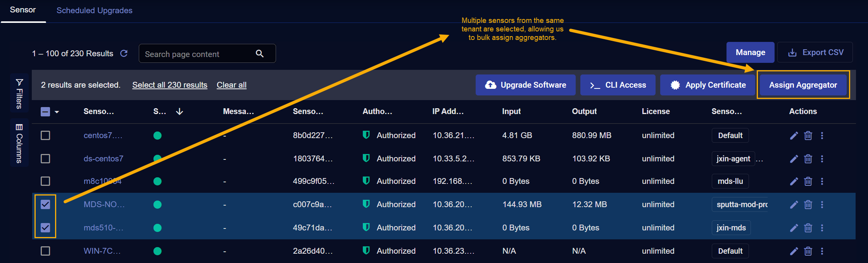Click the pencil icon in the mds510 row
The height and width of the screenshot is (263, 868).
click(794, 228)
